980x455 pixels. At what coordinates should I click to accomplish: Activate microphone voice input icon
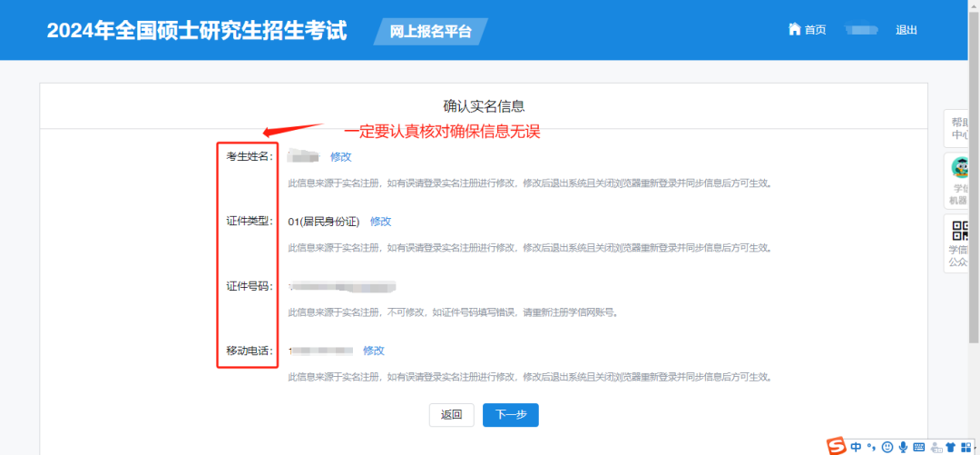pos(903,447)
